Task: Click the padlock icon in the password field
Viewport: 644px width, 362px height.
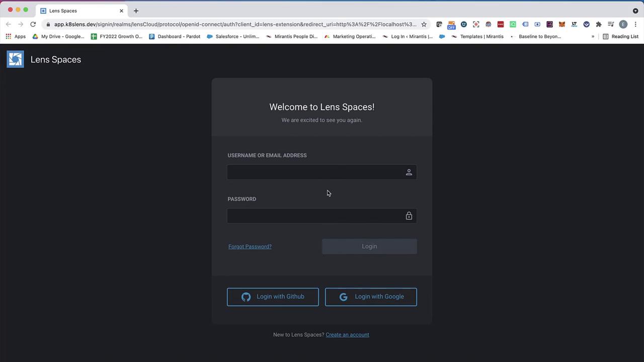Action: (409, 216)
